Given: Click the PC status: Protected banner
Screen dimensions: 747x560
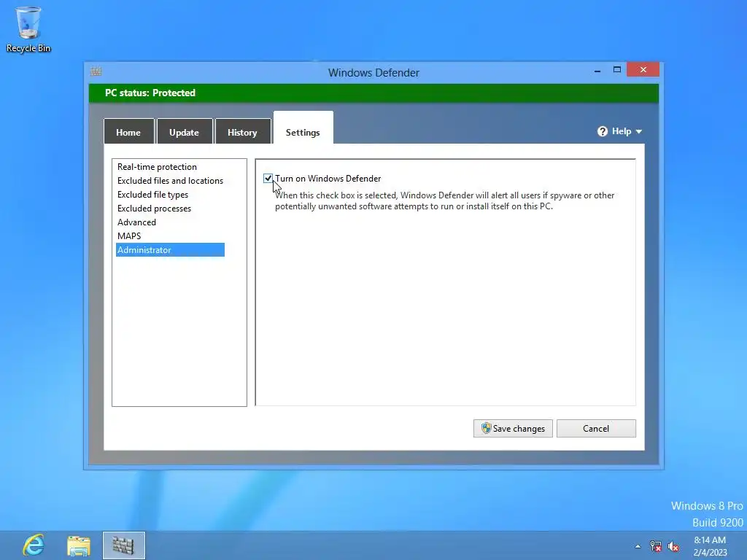Looking at the screenshot, I should point(373,93).
